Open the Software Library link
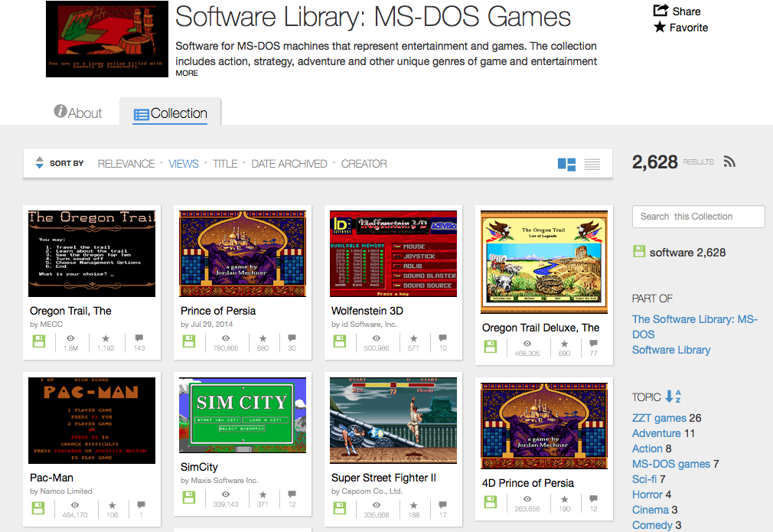 tap(671, 350)
